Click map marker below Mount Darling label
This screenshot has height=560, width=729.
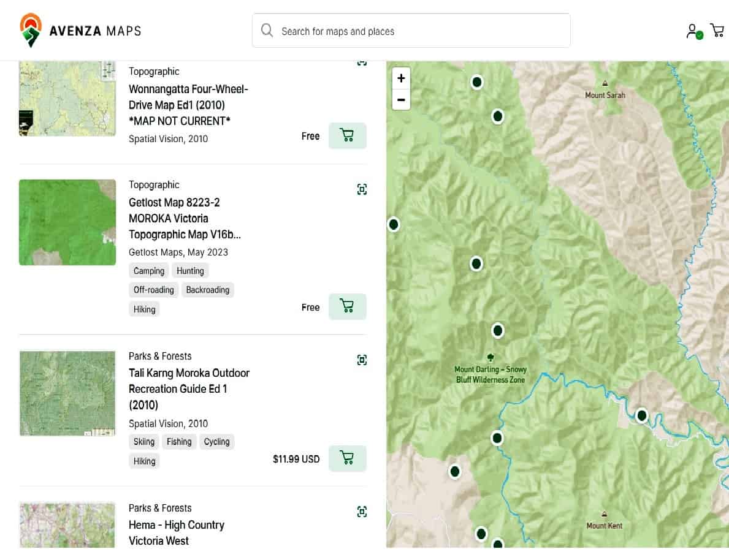[497, 438]
